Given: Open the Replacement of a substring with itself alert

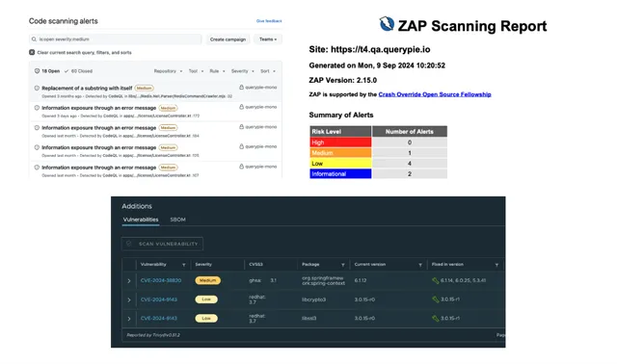Looking at the screenshot, I should (x=87, y=88).
